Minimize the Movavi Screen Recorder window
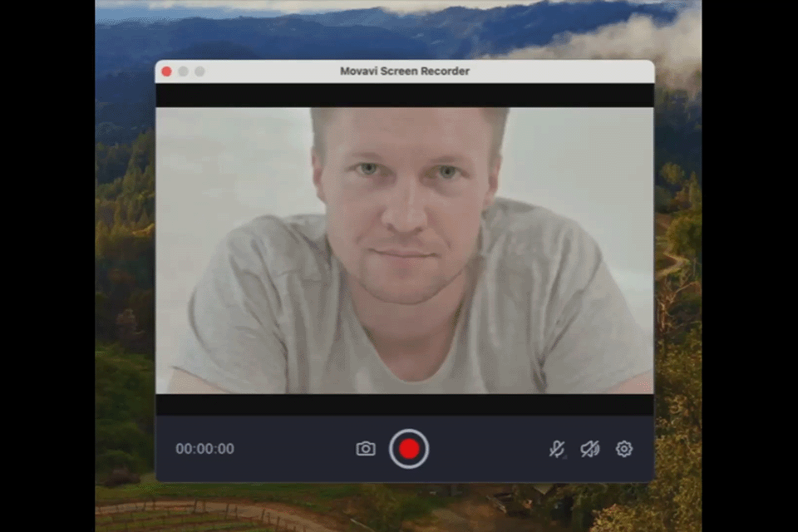 coord(183,71)
